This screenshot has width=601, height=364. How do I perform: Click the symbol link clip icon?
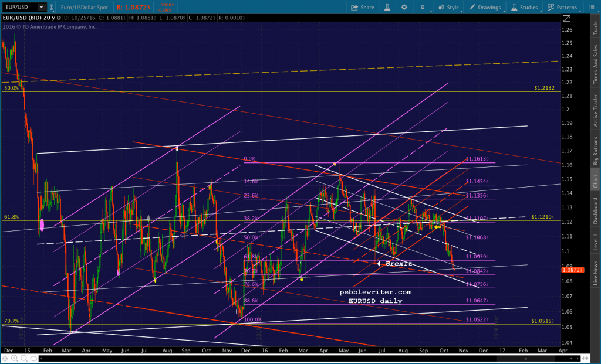coord(52,7)
